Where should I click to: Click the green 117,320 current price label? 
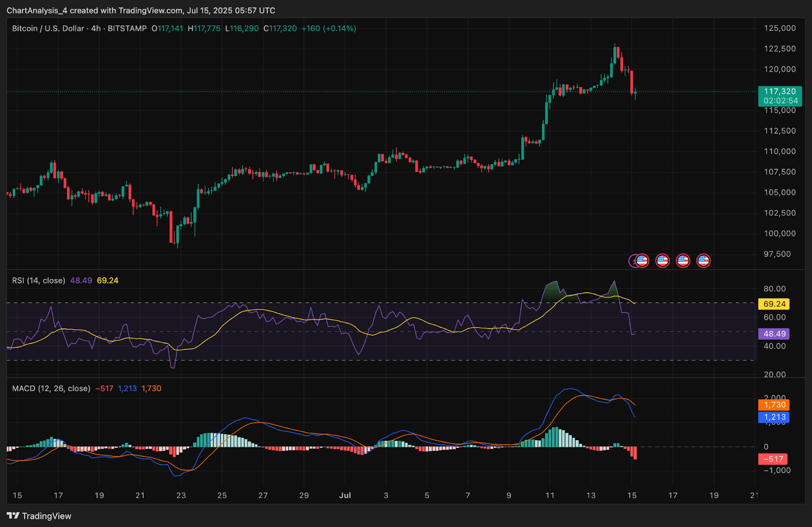click(780, 96)
